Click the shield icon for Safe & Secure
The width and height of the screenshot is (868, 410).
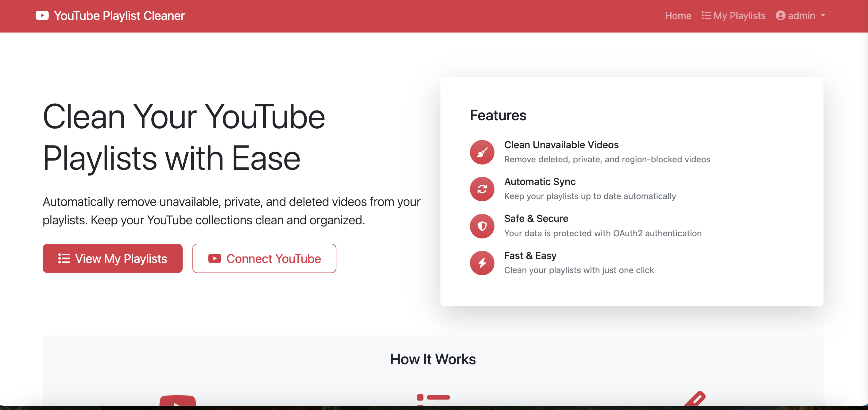point(482,226)
